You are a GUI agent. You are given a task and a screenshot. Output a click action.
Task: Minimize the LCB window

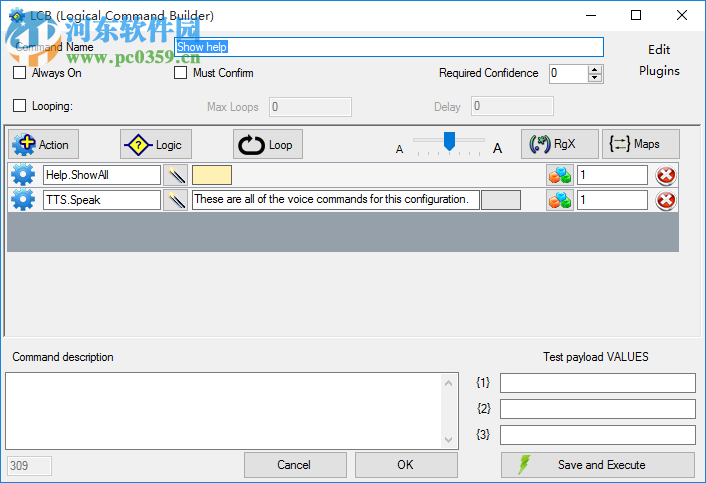(x=591, y=15)
